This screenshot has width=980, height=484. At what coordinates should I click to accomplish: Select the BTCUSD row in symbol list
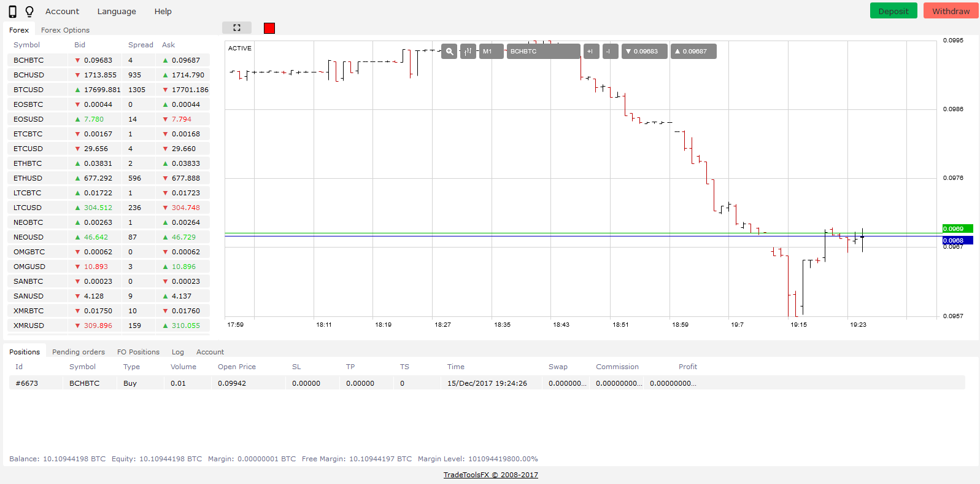(29, 90)
